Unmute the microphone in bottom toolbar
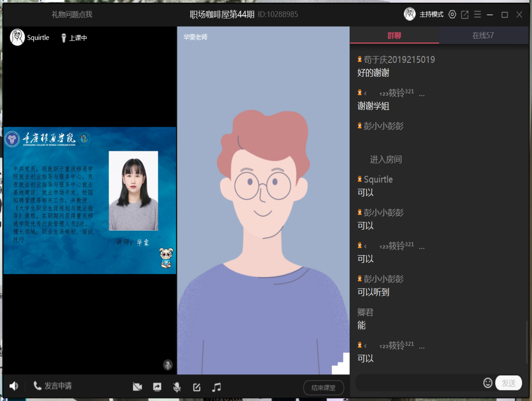This screenshot has width=532, height=401. click(x=177, y=387)
